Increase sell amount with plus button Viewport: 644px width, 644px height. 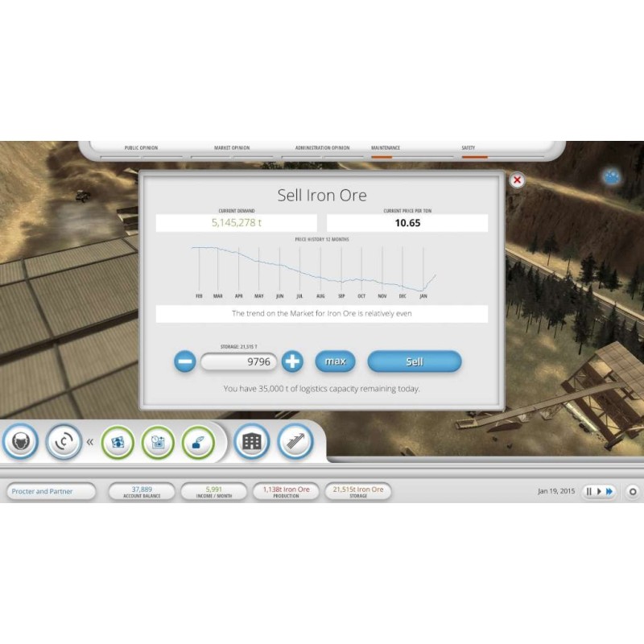(292, 361)
